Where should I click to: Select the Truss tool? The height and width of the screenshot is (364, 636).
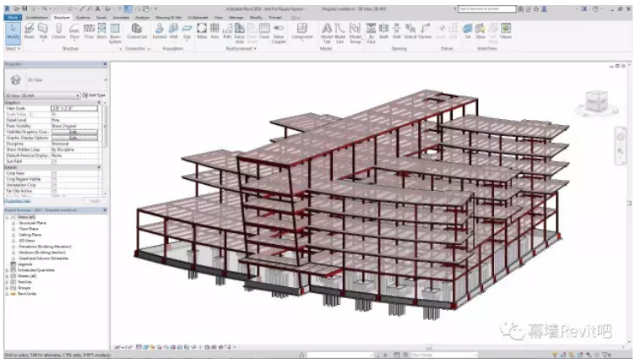coord(89,31)
